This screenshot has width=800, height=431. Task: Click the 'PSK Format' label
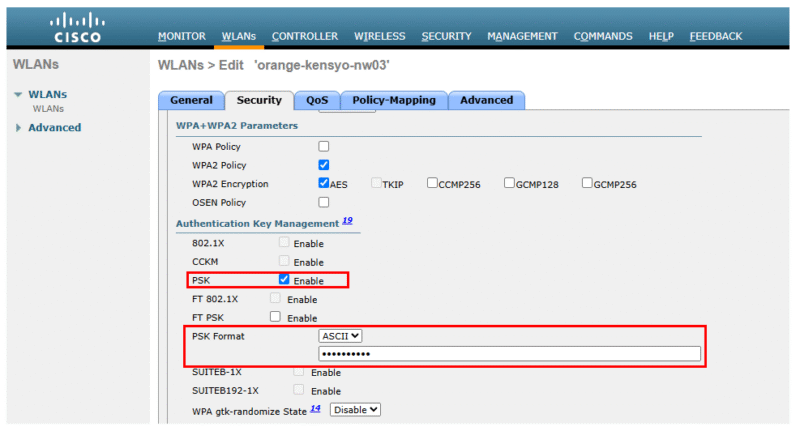point(218,336)
